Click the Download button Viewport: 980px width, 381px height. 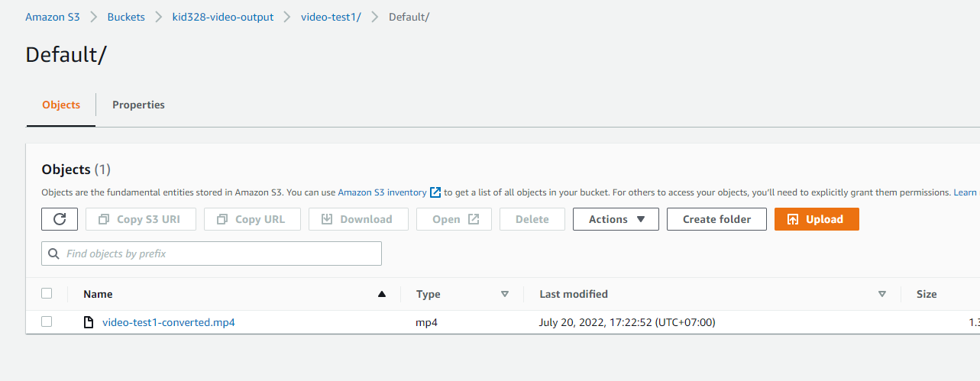[358, 219]
